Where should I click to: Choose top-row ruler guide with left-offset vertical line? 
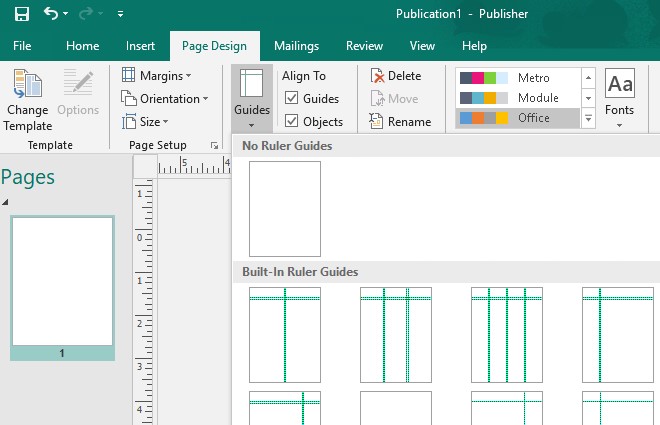click(x=618, y=335)
